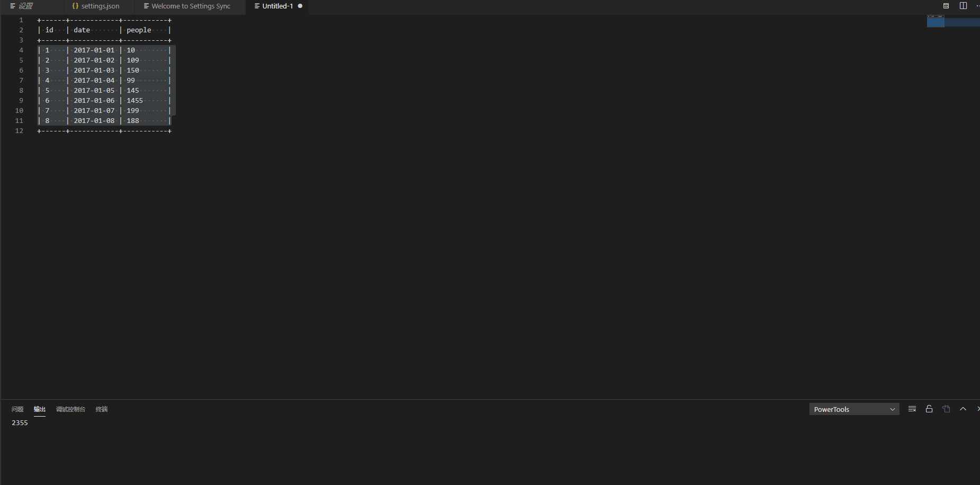Click line number 12 in the gutter
Screen dimensions: 980x485
[x=19, y=131]
